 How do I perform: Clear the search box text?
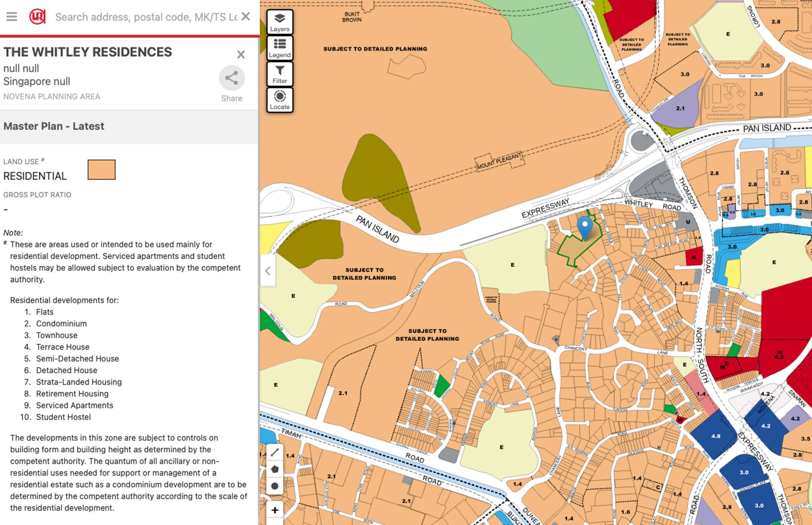(246, 16)
